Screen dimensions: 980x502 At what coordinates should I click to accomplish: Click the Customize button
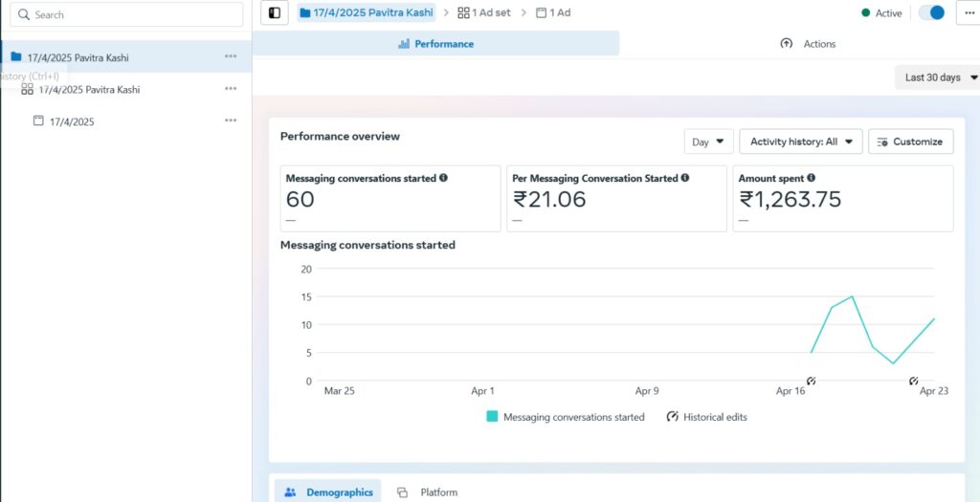point(911,142)
